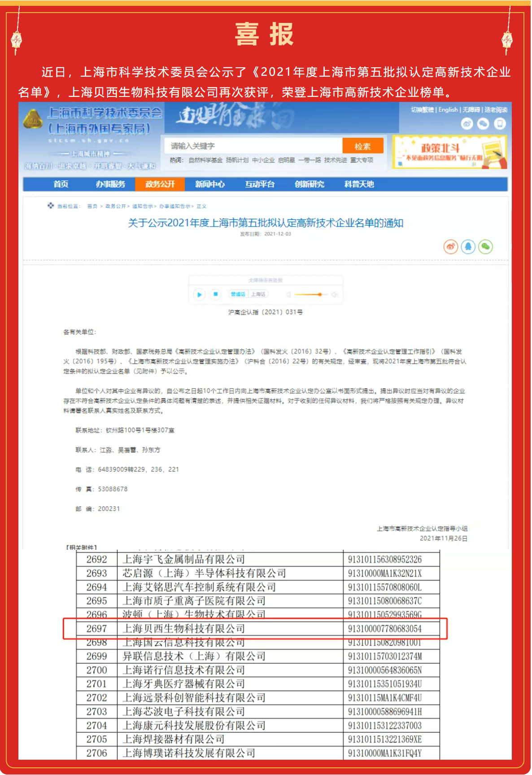Viewport: 532px width, 775px height.
Task: Click table row 上海远景科创智能科技有限公司
Action: (x=258, y=698)
